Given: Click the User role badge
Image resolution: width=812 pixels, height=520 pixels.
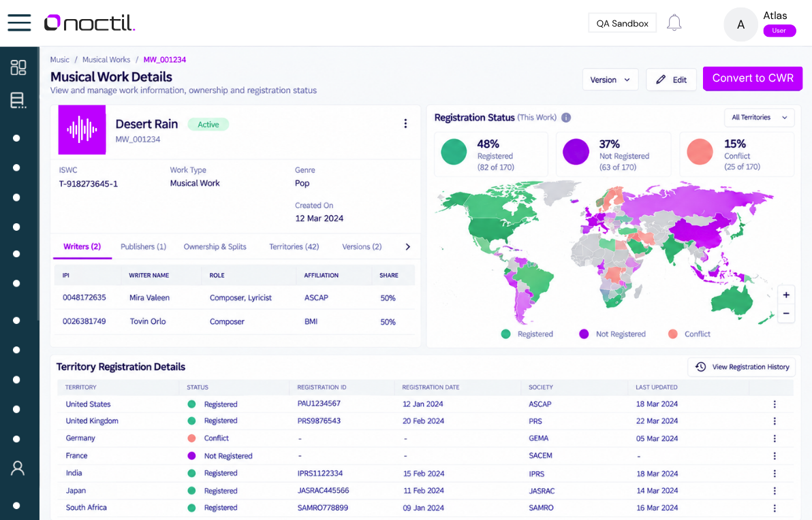Looking at the screenshot, I should pos(779,31).
